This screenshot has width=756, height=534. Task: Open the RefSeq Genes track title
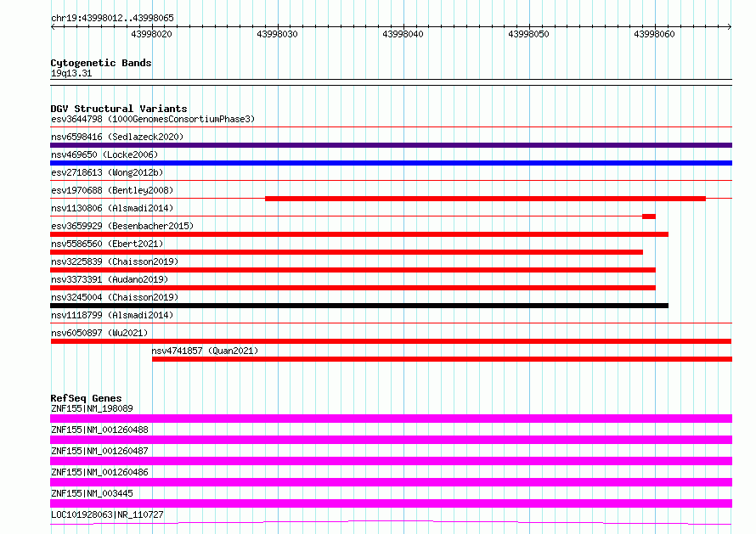(86, 398)
